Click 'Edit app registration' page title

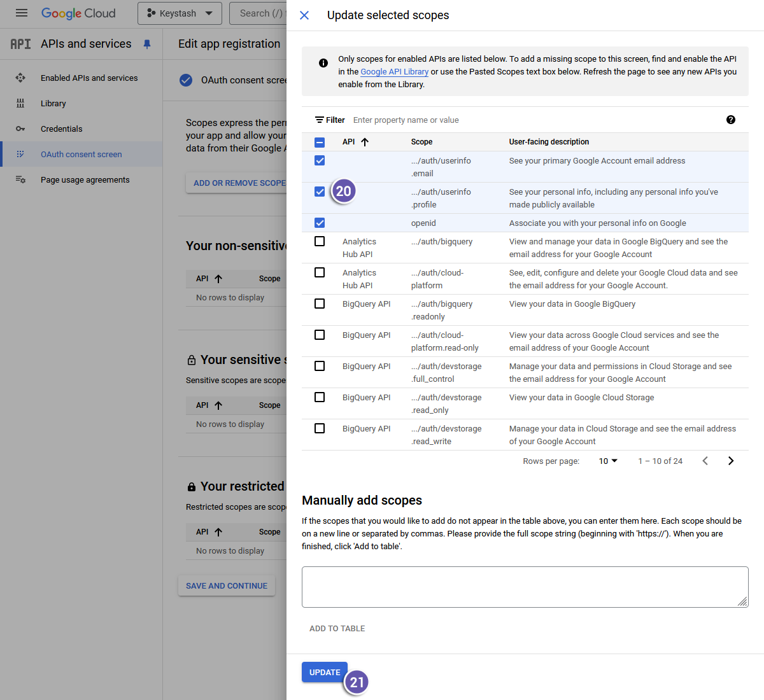229,44
